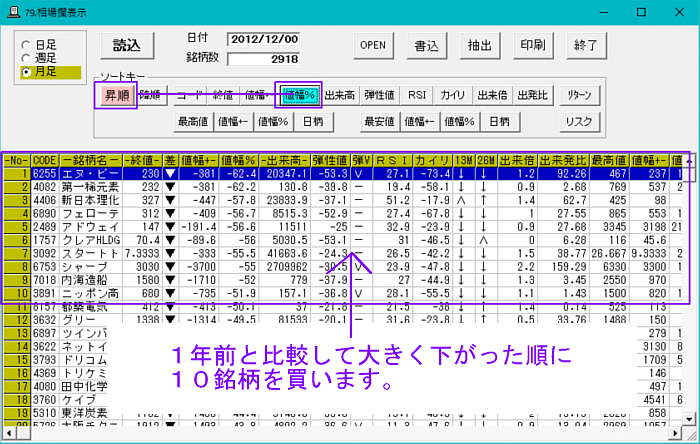The width and height of the screenshot is (700, 444).
Task: Select the グリー stock name cell
Action: pyautogui.click(x=91, y=320)
